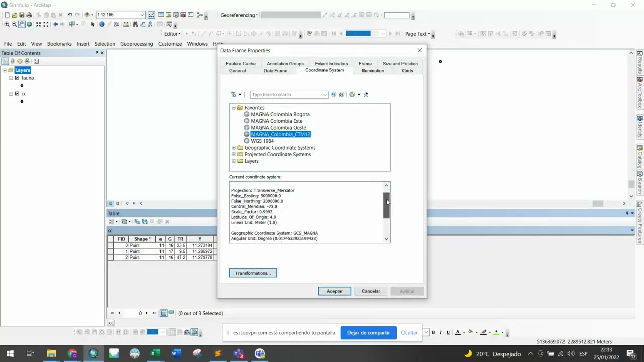Open the Geoprocessing menu
This screenshot has width=644, height=362.
pos(136,44)
